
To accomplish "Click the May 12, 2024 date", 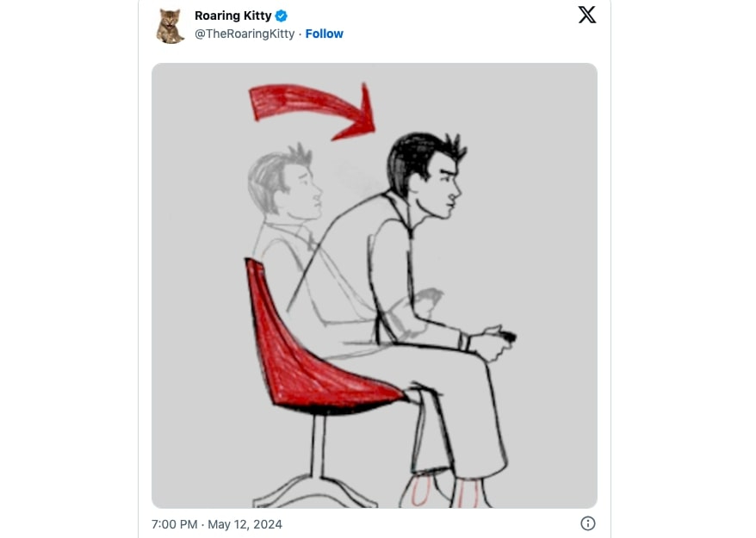I will tap(245, 524).
